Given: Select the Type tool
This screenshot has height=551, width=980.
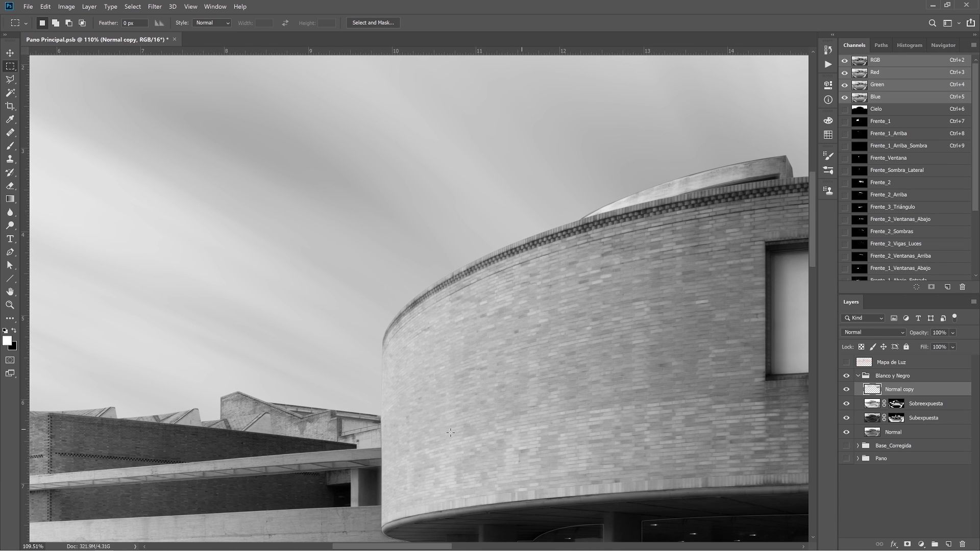Looking at the screenshot, I should coord(10,239).
